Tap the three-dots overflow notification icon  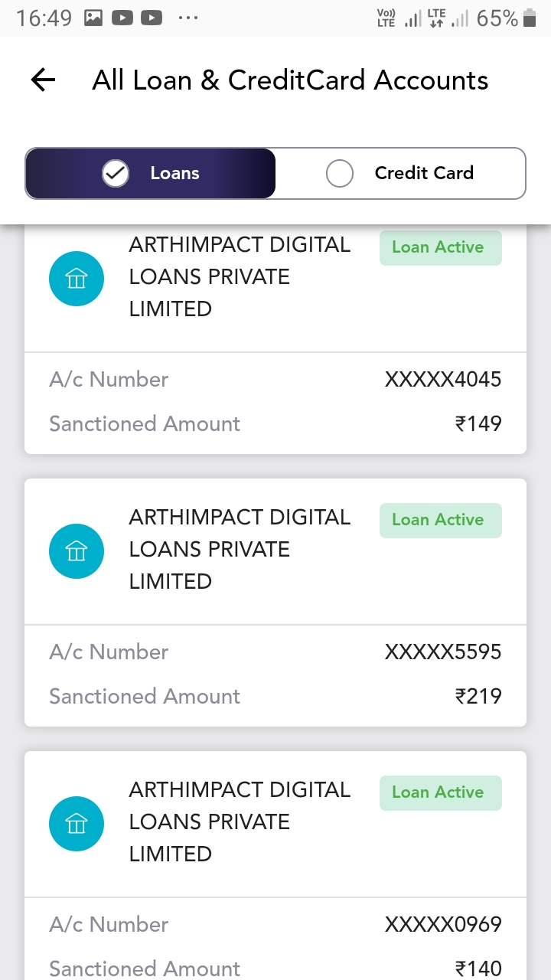pos(187,18)
